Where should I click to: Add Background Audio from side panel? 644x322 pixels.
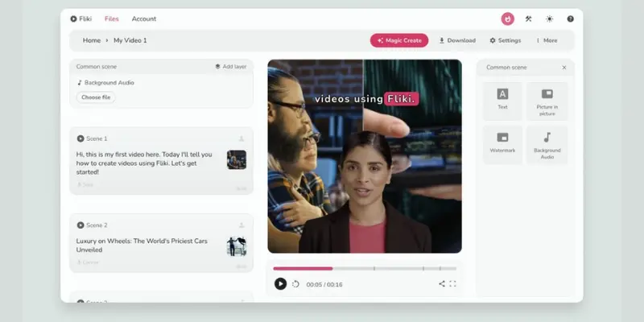click(x=547, y=145)
